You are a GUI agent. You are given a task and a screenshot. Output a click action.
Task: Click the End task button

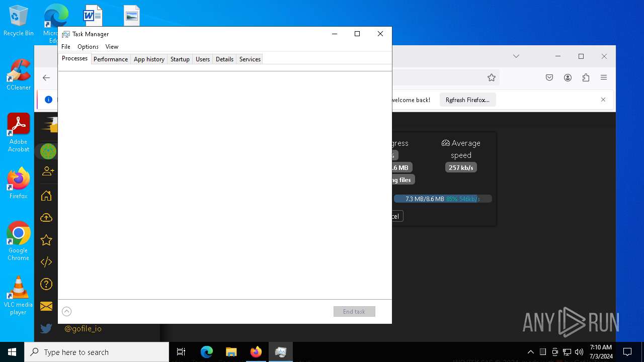point(354,311)
